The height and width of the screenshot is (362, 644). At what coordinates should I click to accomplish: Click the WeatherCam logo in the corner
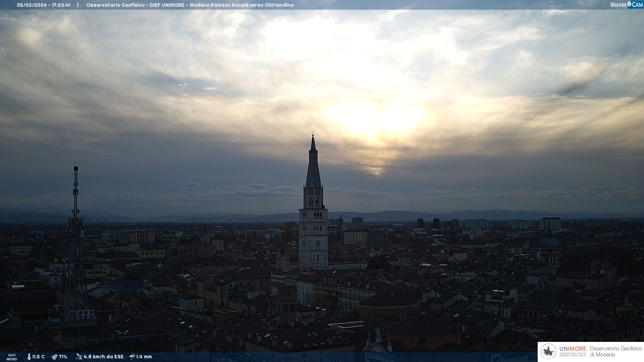point(626,4)
